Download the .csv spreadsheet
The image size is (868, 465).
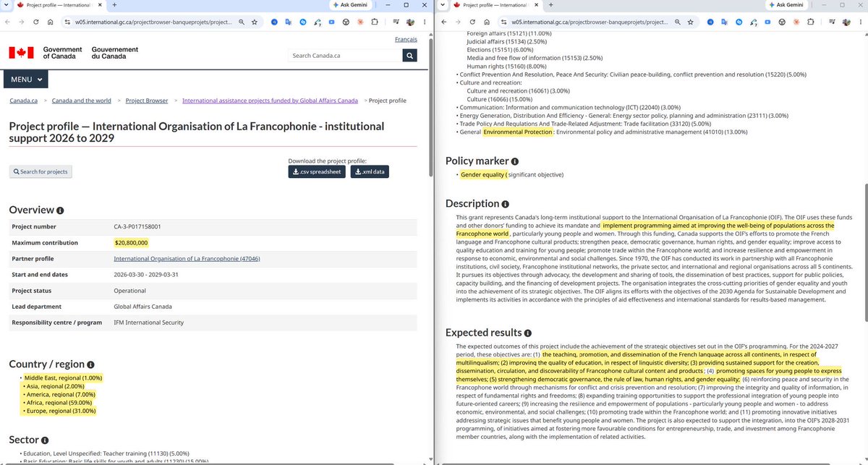(x=316, y=171)
